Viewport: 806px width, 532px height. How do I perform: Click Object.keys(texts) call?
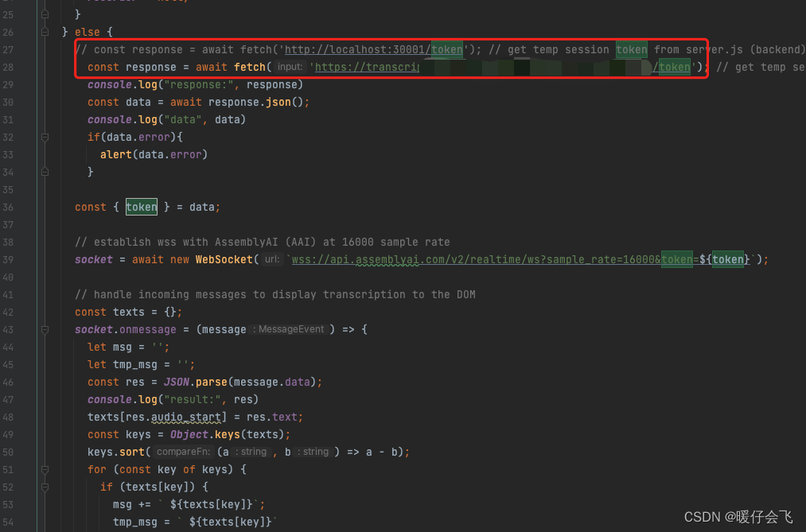(x=228, y=435)
